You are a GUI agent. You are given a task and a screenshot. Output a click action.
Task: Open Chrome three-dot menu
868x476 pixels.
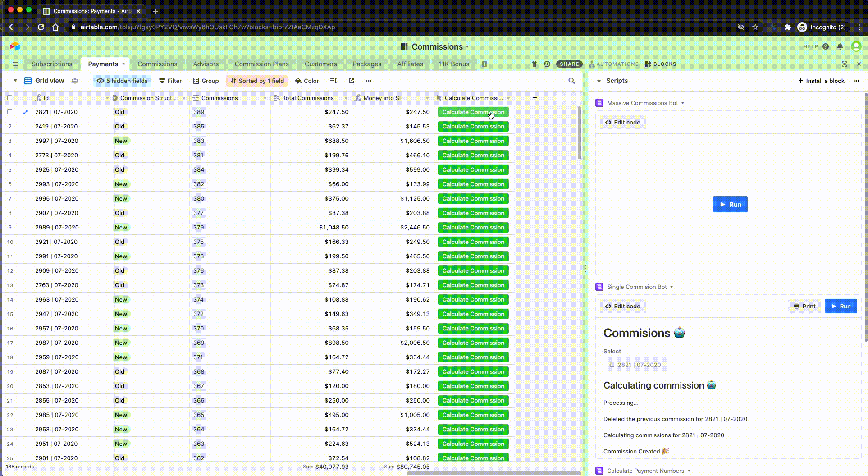860,27
